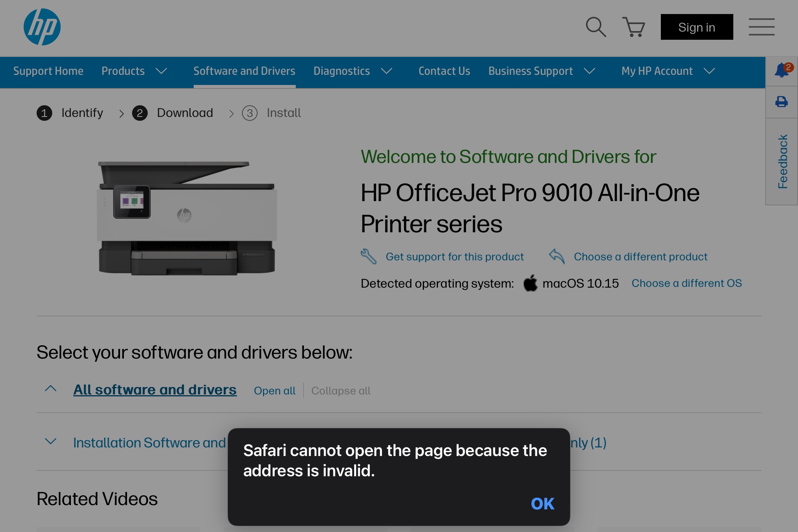Click the print page icon
The image size is (798, 532).
click(782, 102)
